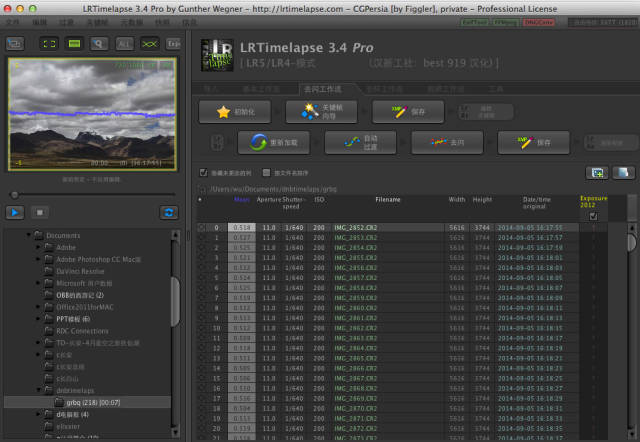Click the preview timeline slider knob
Viewport: 640px width, 442px height.
pyautogui.click(x=14, y=195)
